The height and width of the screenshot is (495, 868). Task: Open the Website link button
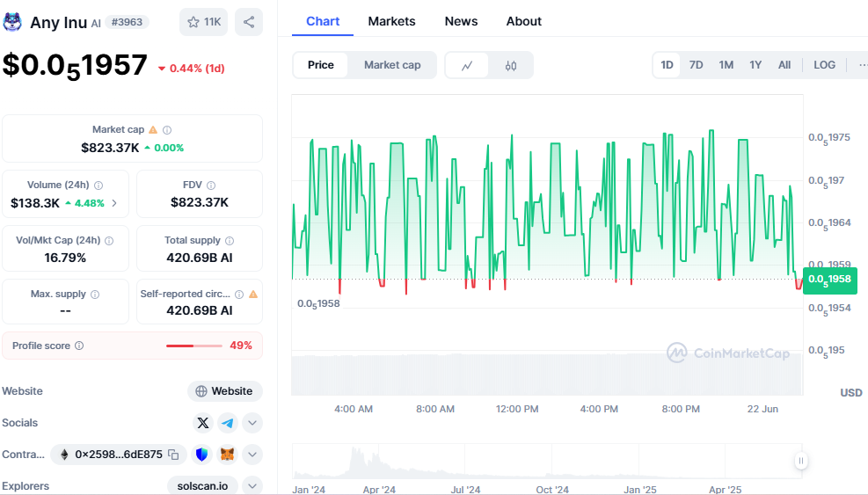pos(225,391)
